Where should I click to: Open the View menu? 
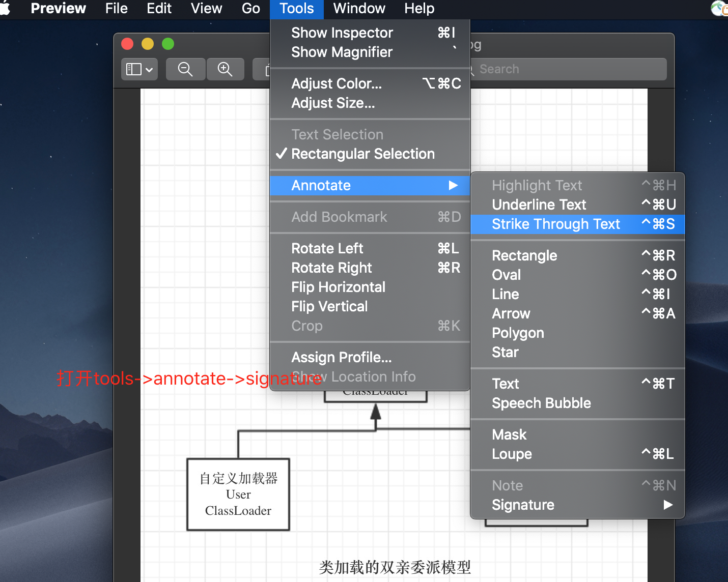[206, 8]
